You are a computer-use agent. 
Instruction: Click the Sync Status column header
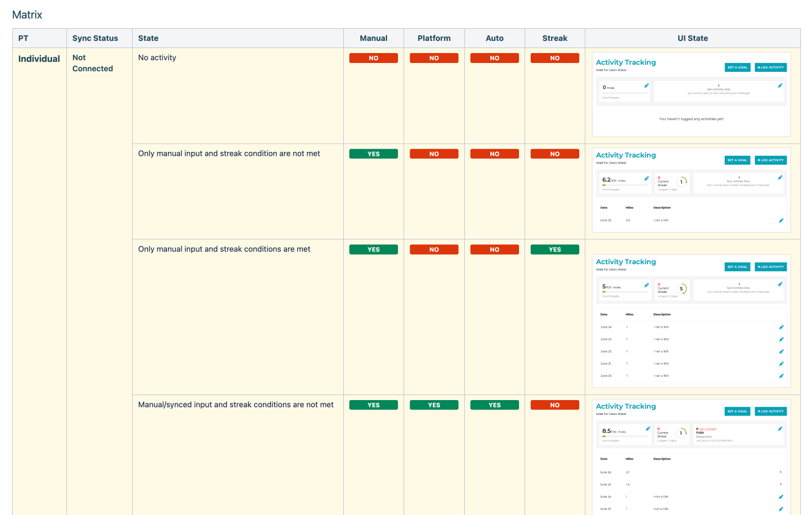95,38
